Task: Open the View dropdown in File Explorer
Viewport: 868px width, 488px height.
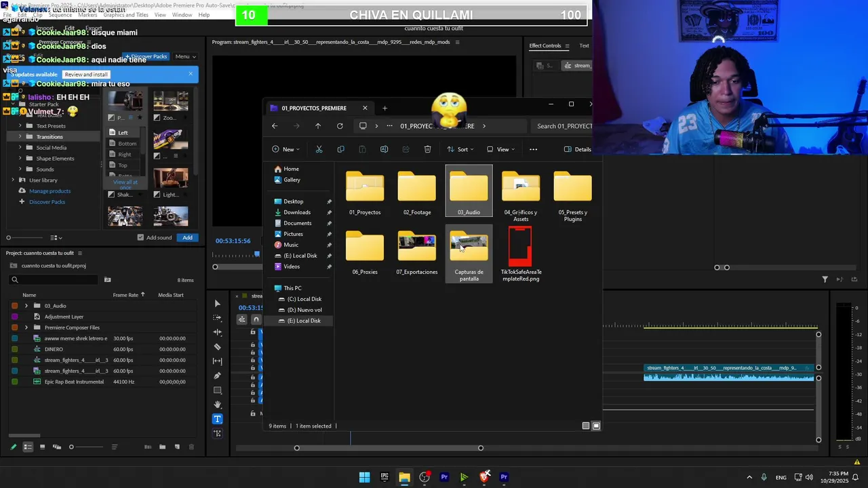Action: coord(500,149)
